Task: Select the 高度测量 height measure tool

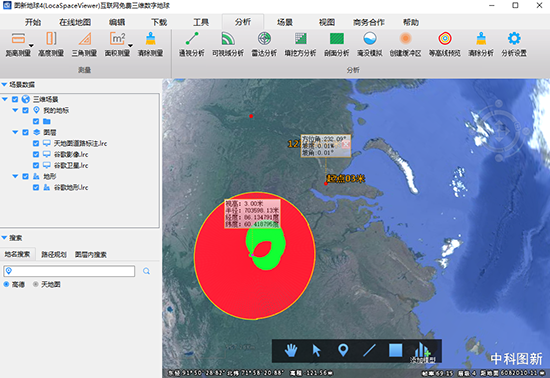Action: [51, 45]
